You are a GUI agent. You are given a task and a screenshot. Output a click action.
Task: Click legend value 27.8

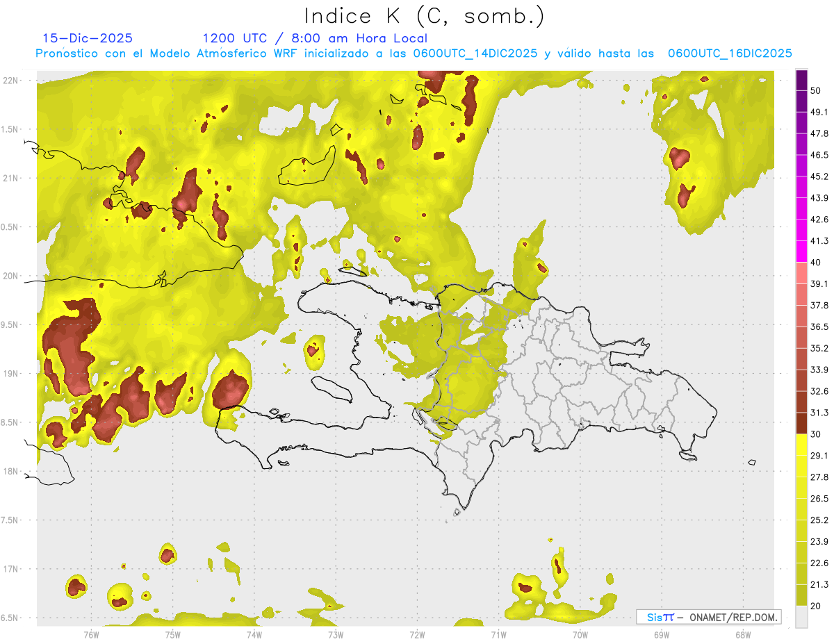click(x=819, y=477)
